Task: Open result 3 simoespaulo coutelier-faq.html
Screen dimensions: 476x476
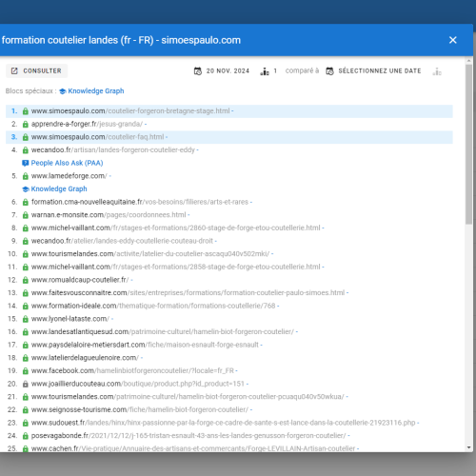Action: 99,137
